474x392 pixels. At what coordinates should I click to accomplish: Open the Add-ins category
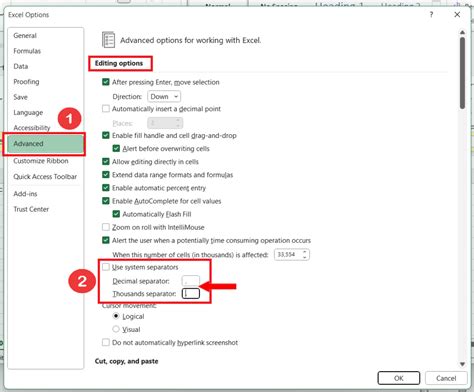point(25,194)
